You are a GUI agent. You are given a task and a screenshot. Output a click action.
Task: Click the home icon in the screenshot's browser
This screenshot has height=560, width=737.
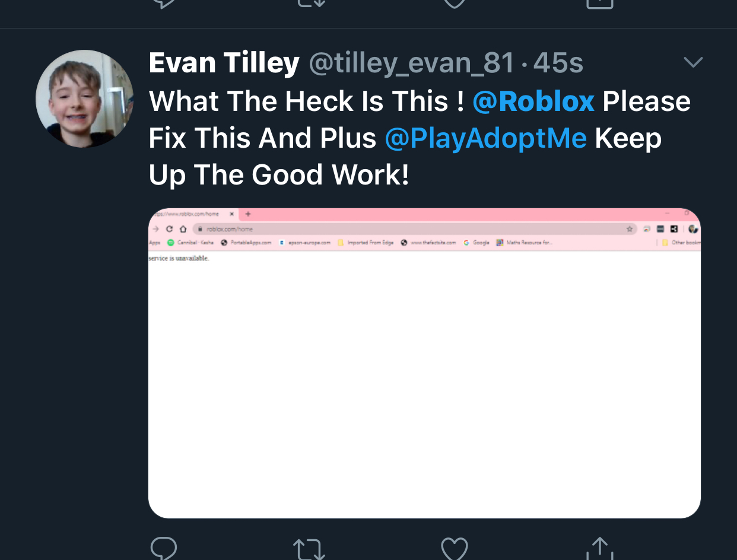[x=183, y=229]
